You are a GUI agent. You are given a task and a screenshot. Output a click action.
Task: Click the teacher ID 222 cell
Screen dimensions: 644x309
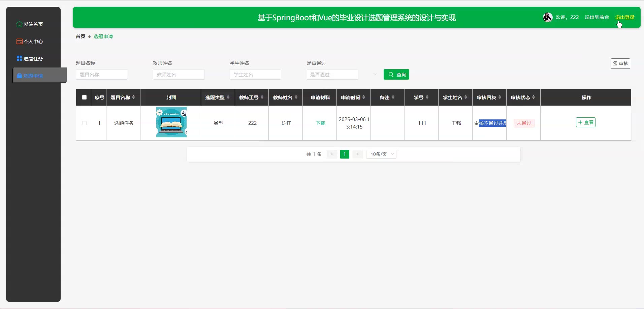[x=252, y=123]
